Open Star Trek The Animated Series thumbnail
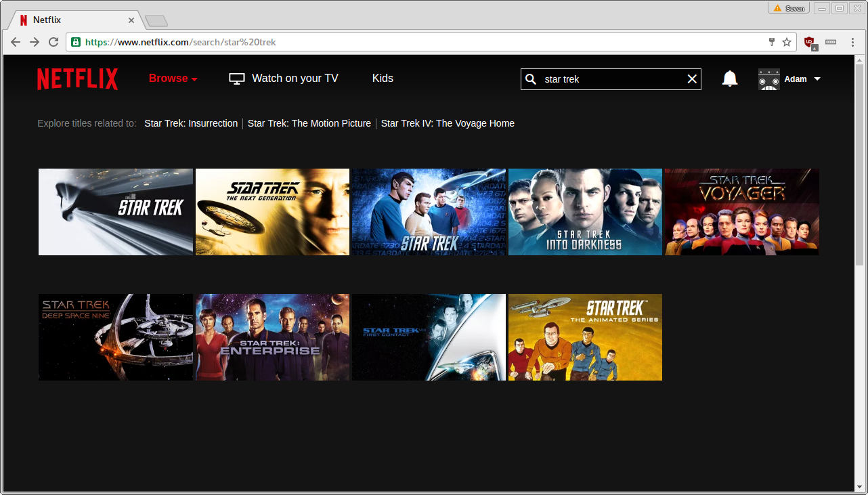 [585, 337]
